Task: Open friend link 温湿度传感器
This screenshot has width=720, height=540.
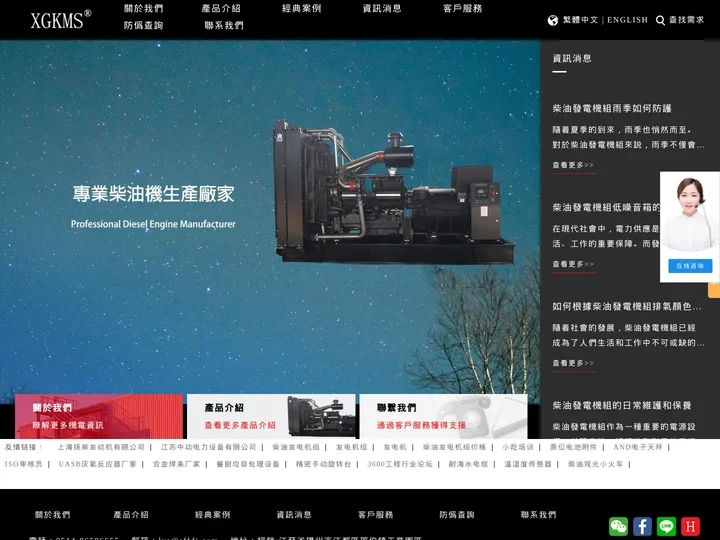Action: pos(528,464)
